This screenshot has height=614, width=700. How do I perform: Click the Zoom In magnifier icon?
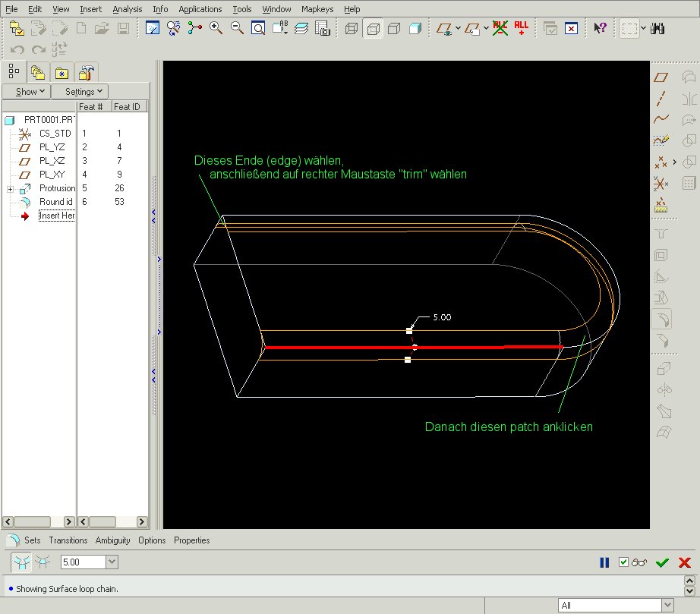[x=216, y=29]
